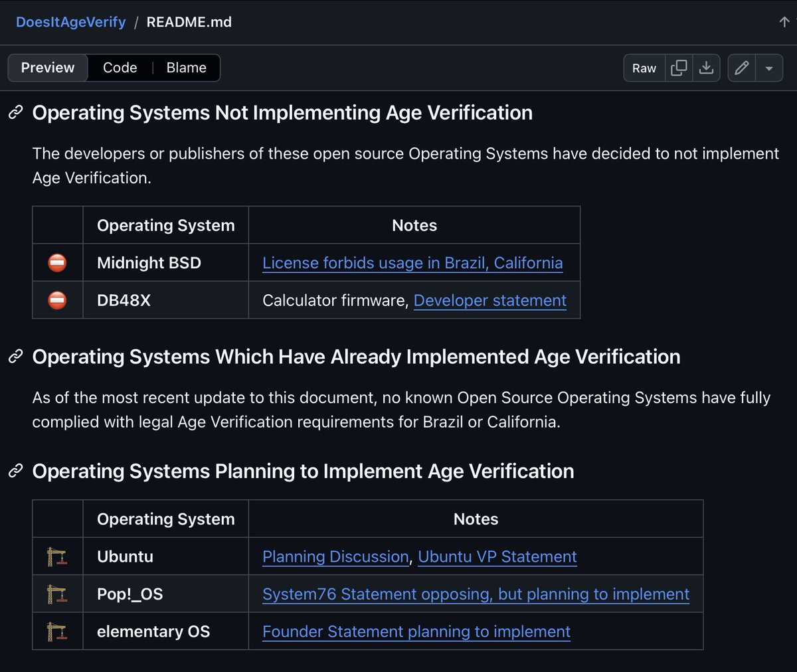This screenshot has width=797, height=672.
Task: Open Ubuntu Planning Discussion link
Action: pos(335,556)
